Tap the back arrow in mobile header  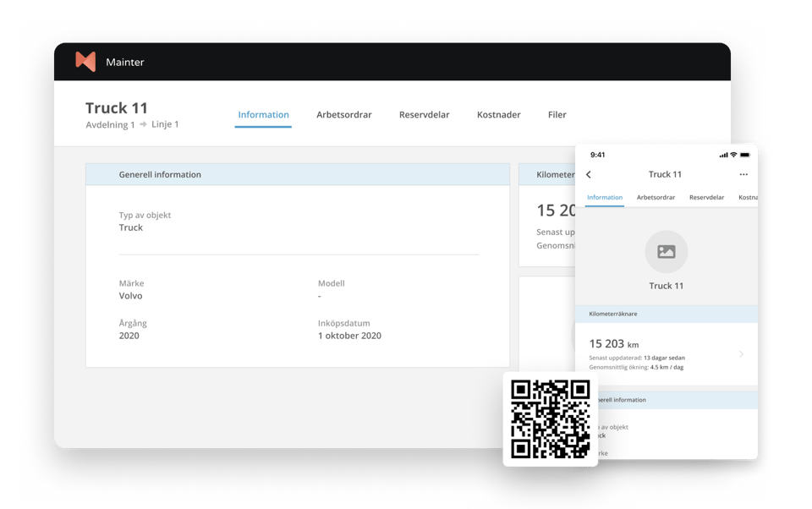589,175
